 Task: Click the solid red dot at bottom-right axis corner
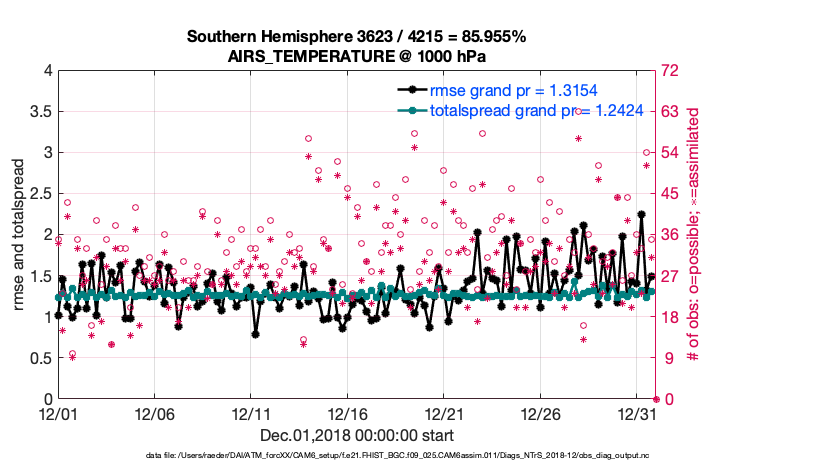tap(655, 399)
